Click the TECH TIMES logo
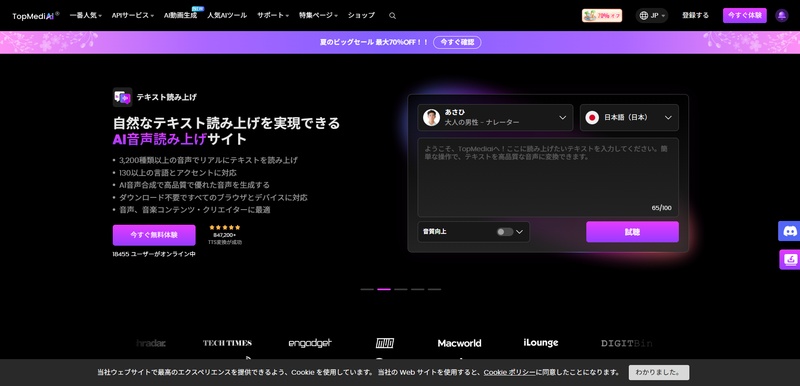This screenshot has width=800, height=386. point(227,343)
